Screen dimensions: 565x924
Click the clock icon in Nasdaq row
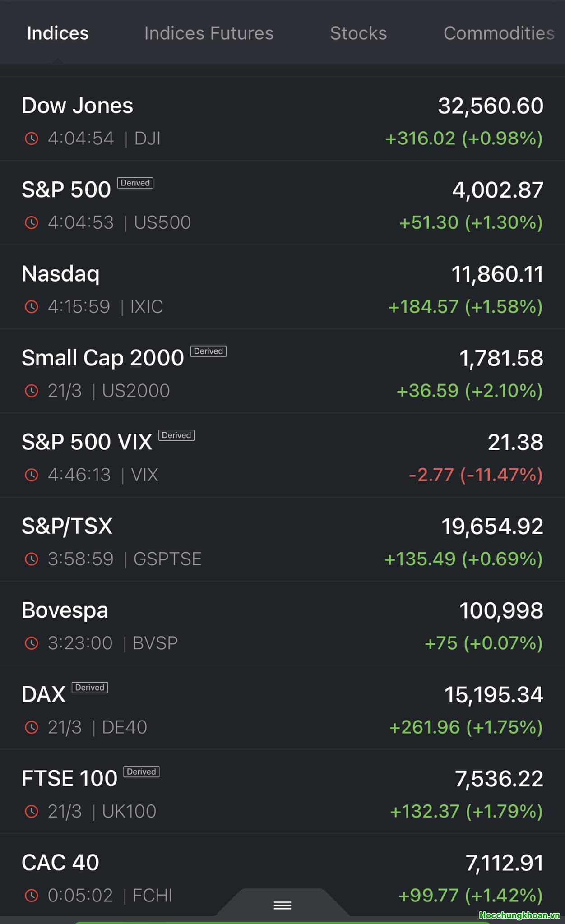coord(31,307)
